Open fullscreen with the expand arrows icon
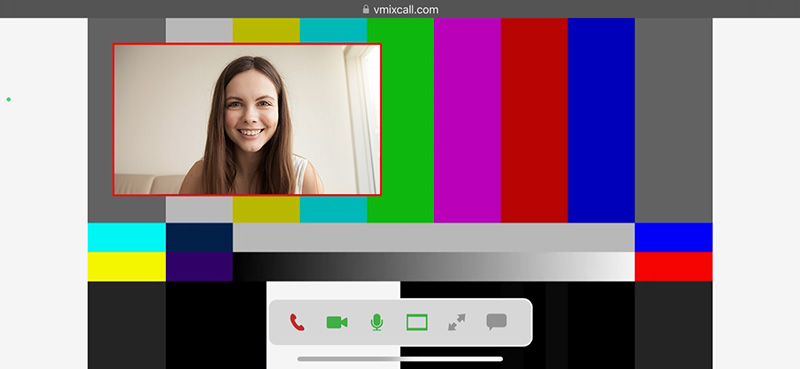This screenshot has height=369, width=800. 457,322
